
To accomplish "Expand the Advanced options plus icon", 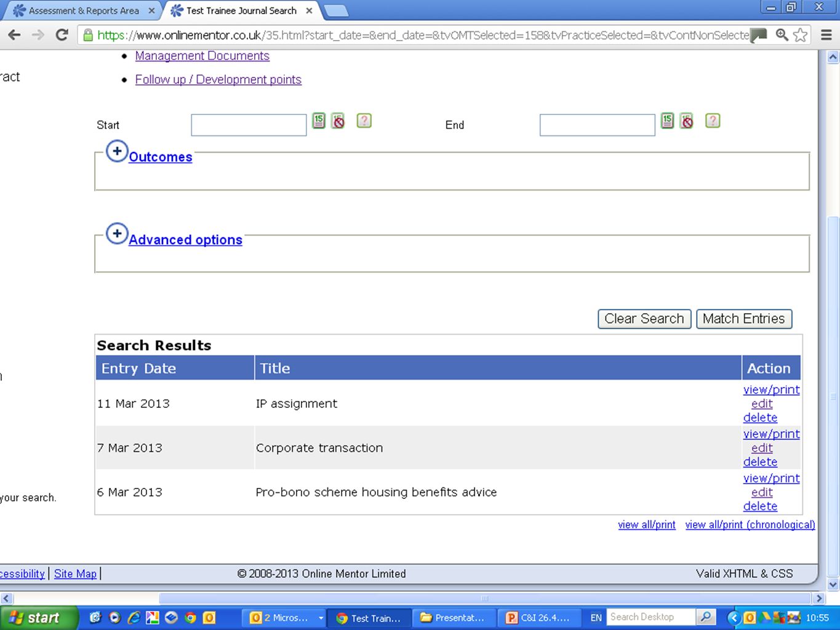I will (x=117, y=234).
